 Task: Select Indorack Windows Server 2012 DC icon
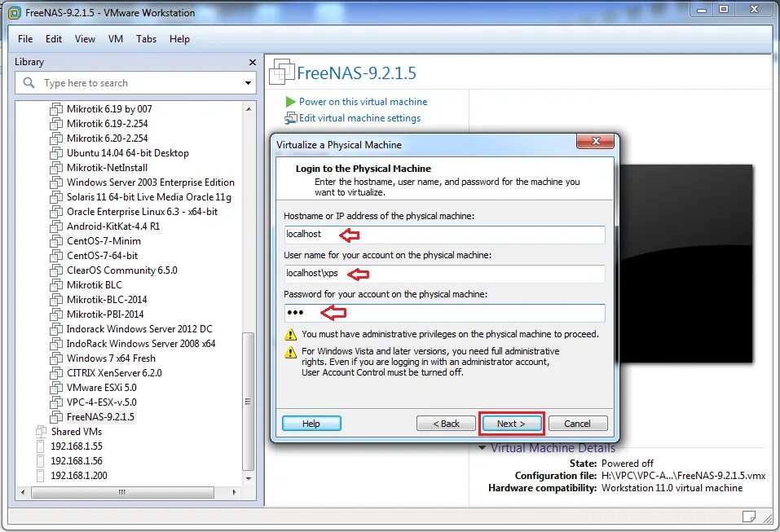(56, 329)
